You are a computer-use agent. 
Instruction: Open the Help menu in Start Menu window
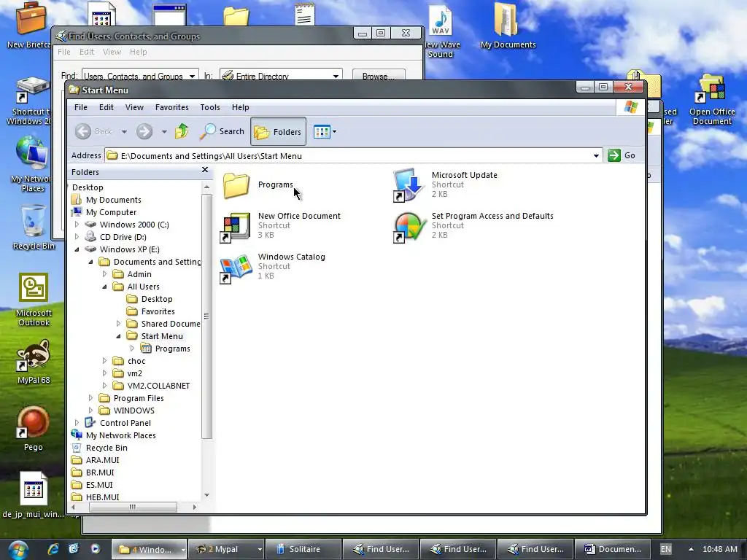pyautogui.click(x=241, y=107)
